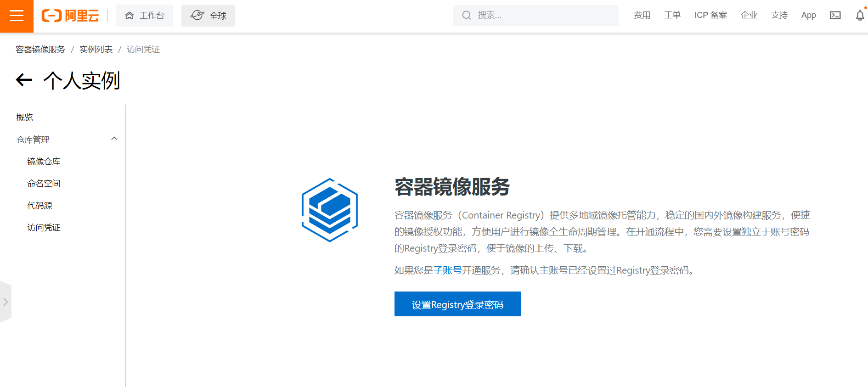Image resolution: width=868 pixels, height=387 pixels.
Task: Open the 全球 region selector
Action: click(208, 16)
